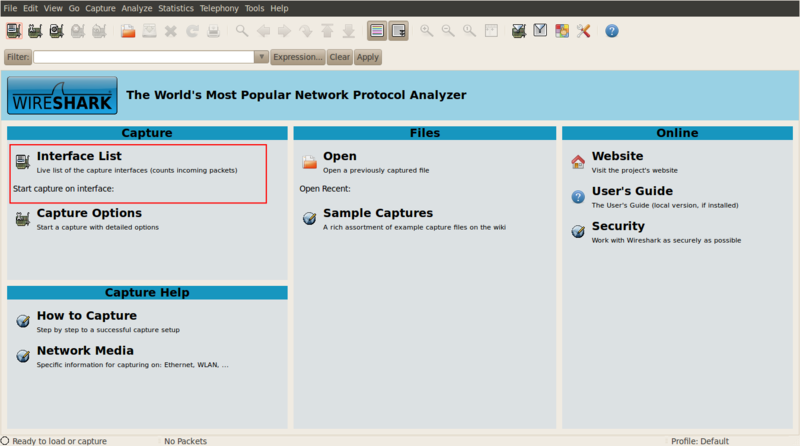Screen dimensions: 800x446
Task: Stop the running capture toolbar icon
Action: pos(78,31)
